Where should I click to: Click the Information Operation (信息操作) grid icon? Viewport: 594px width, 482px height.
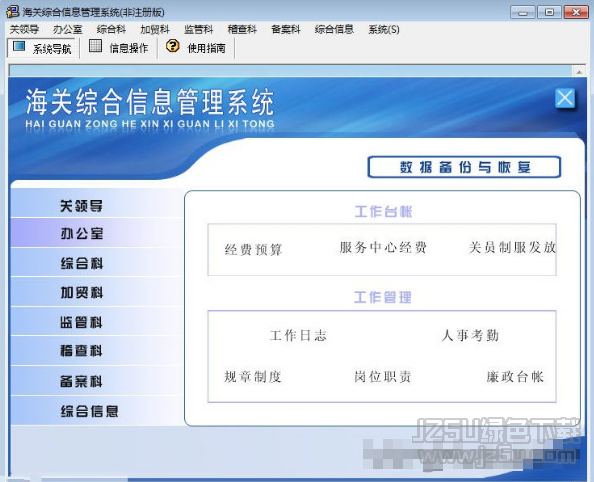pos(95,46)
